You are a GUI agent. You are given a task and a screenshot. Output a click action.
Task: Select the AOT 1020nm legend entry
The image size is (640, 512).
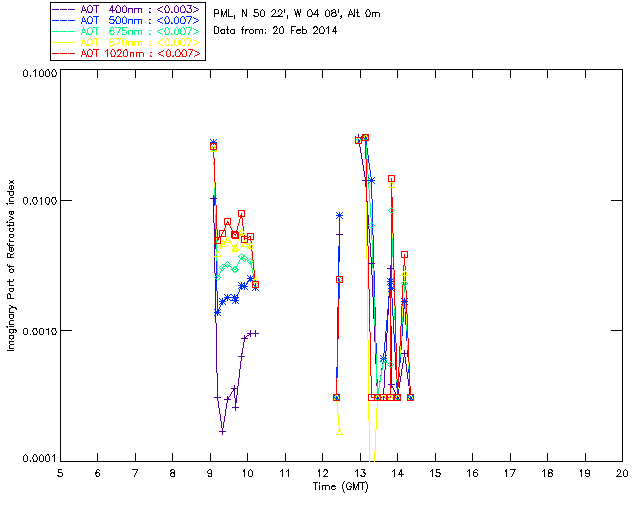click(x=127, y=53)
